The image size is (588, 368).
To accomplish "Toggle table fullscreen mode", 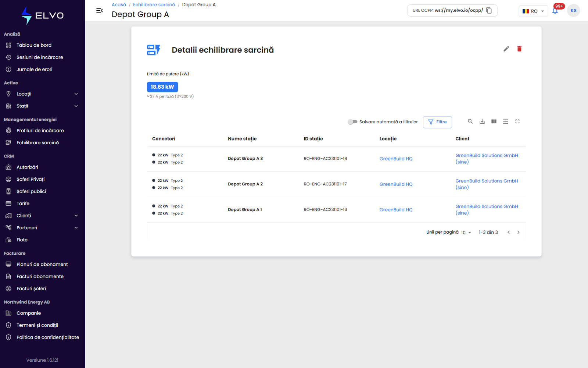I will click(x=517, y=121).
